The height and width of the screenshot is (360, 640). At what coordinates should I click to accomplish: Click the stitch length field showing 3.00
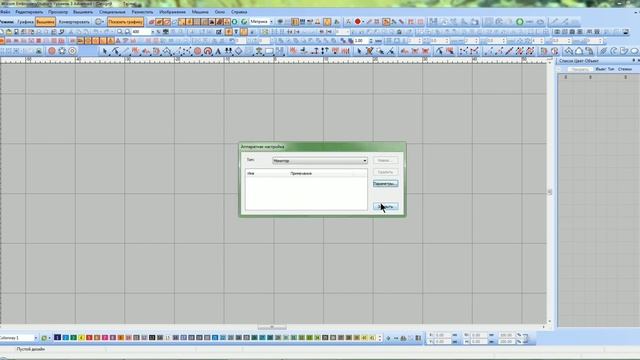tap(361, 41)
